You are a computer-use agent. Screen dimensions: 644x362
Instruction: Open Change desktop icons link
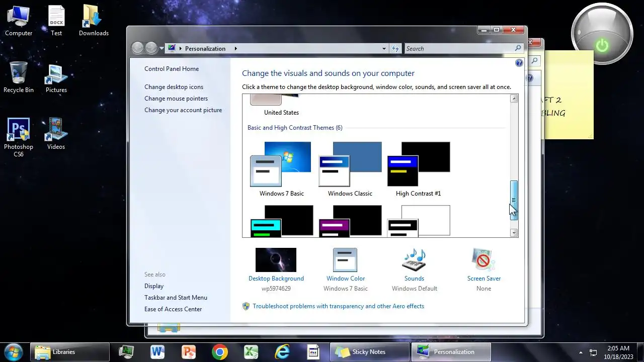pyautogui.click(x=174, y=87)
